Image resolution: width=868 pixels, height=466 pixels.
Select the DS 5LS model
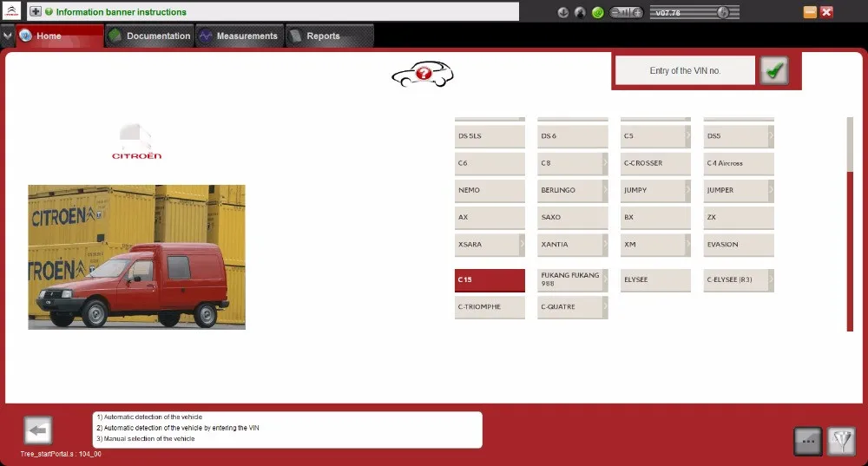[490, 136]
